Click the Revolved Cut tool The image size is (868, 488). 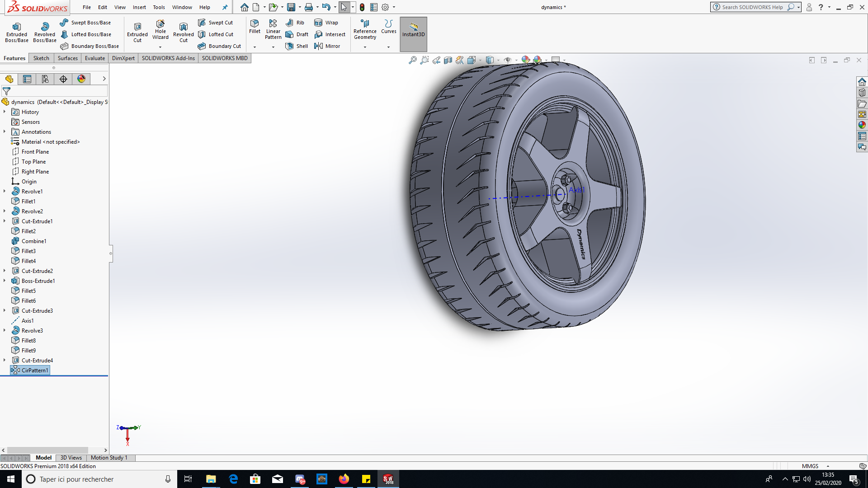183,32
